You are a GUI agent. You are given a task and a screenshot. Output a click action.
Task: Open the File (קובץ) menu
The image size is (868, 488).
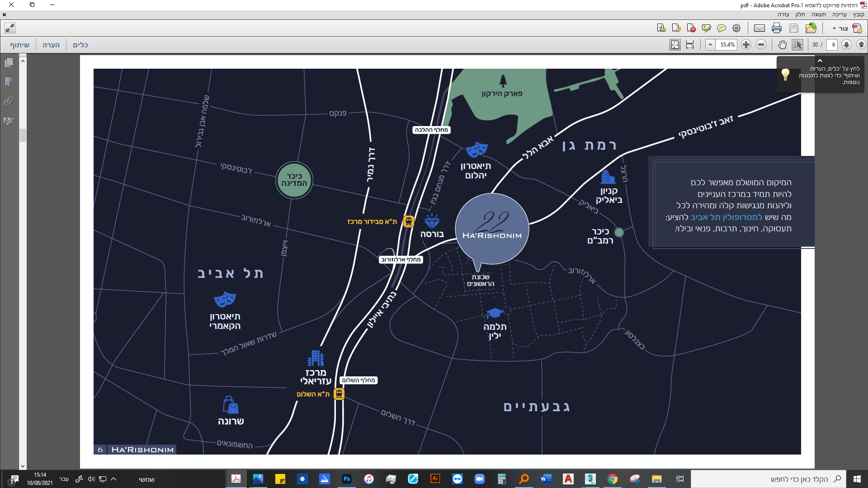pyautogui.click(x=859, y=14)
